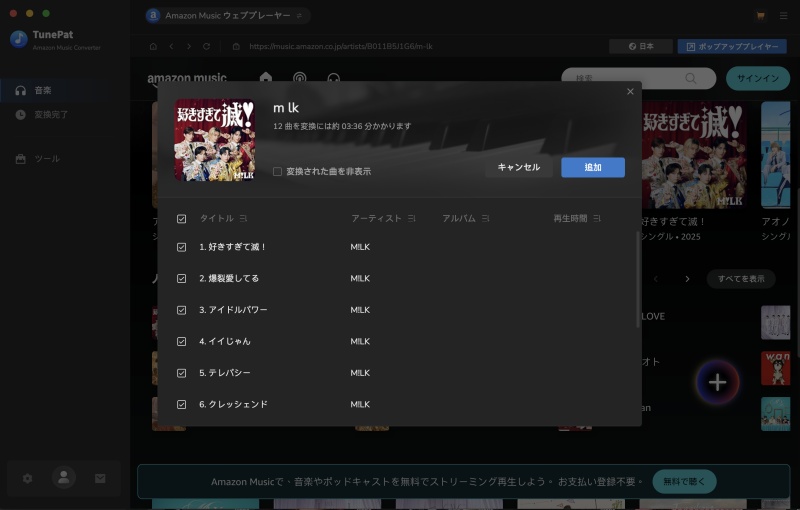The width and height of the screenshot is (800, 510).
Task: Click the song title 3. アイドルパワー
Action: click(233, 310)
